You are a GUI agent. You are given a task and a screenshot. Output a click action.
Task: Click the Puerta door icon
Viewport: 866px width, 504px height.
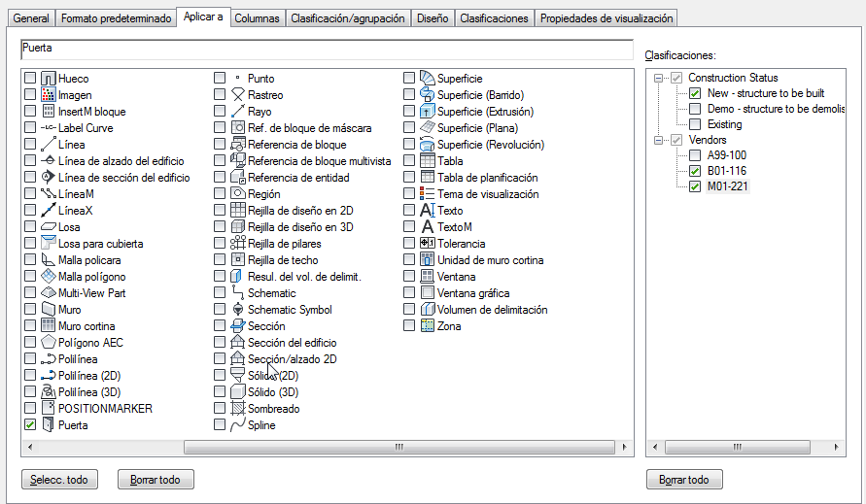point(49,425)
